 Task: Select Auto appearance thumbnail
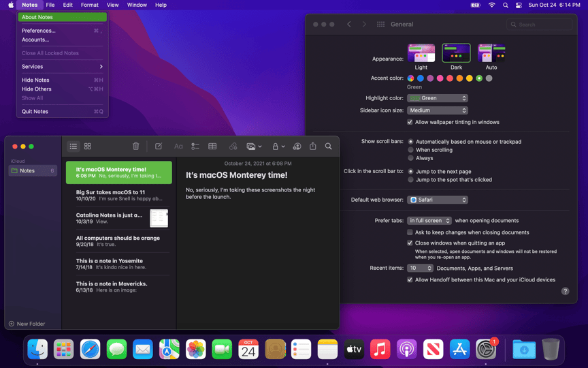[491, 53]
